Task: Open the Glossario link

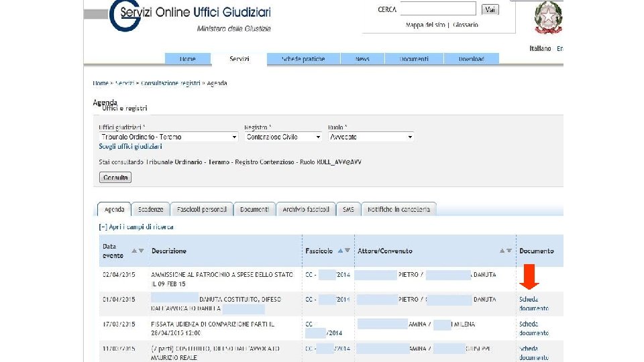Action: pyautogui.click(x=466, y=25)
